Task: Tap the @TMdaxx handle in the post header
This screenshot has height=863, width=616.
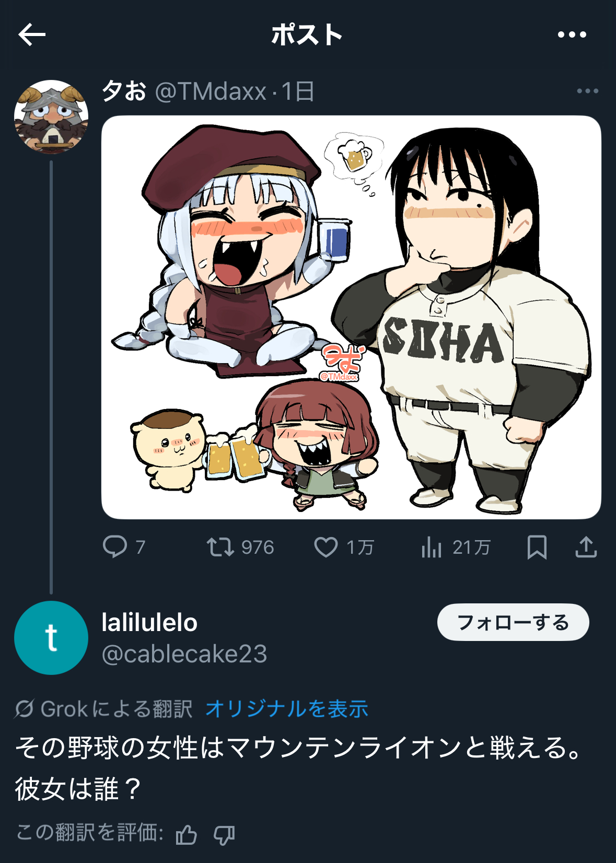Action: pos(211,92)
